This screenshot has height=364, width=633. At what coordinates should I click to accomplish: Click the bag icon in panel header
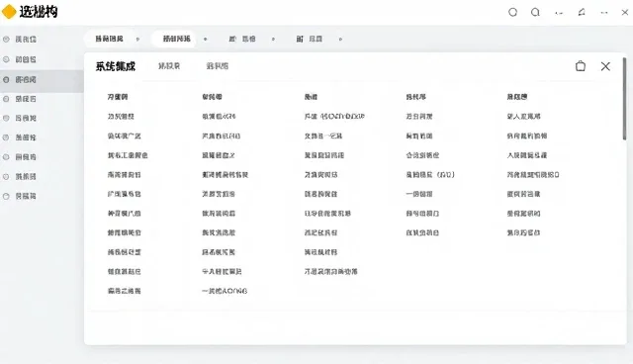click(x=581, y=66)
